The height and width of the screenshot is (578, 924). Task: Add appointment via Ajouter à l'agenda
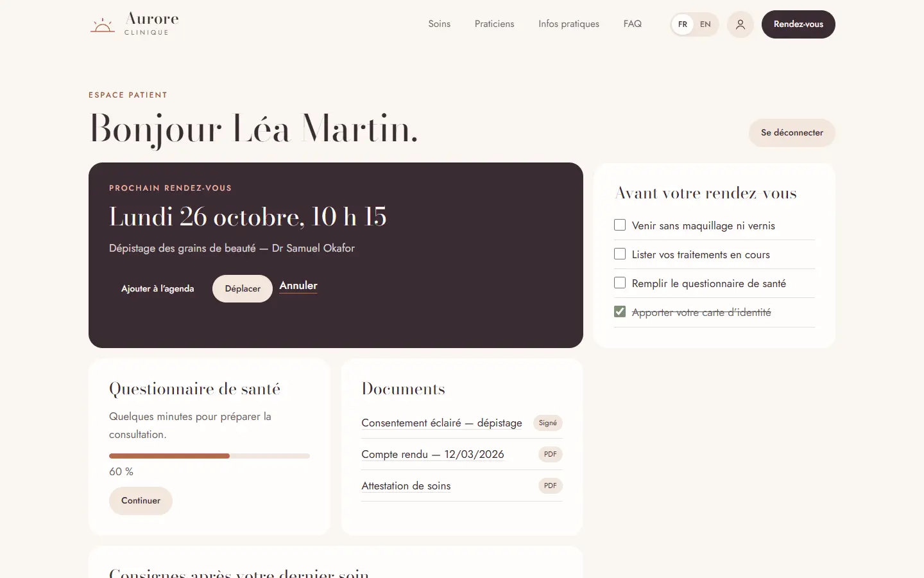click(158, 289)
